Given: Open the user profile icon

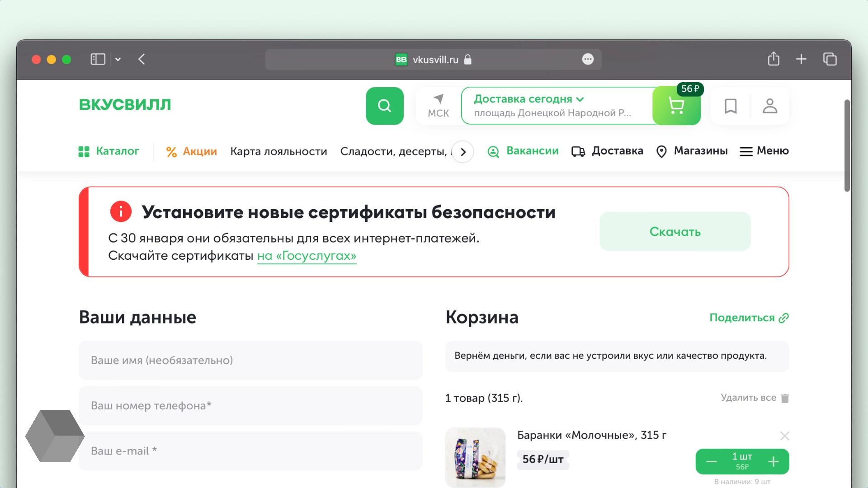Looking at the screenshot, I should (770, 106).
